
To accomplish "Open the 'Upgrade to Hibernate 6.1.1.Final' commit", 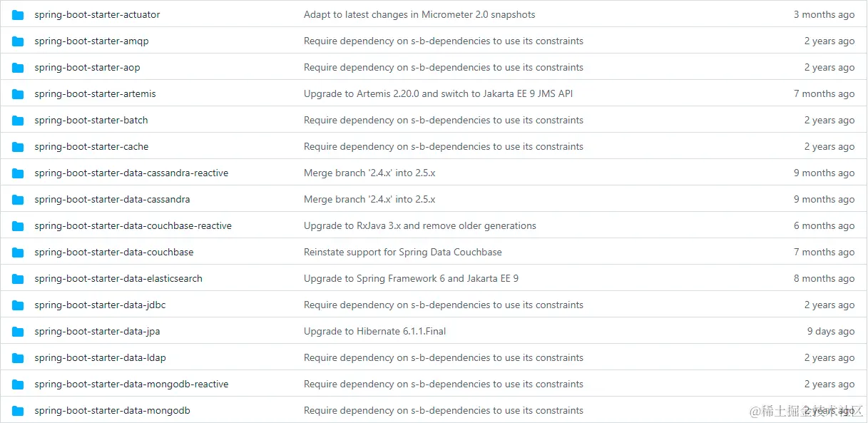I will click(x=375, y=332).
